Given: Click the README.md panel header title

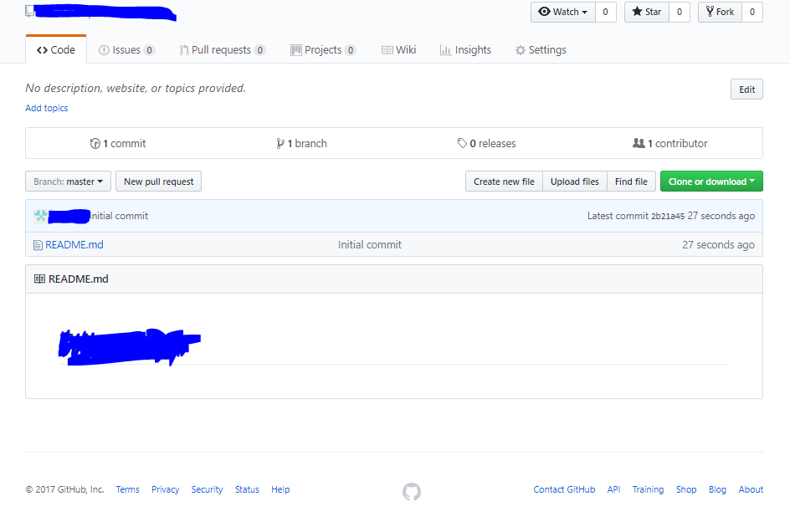Looking at the screenshot, I should 78,279.
